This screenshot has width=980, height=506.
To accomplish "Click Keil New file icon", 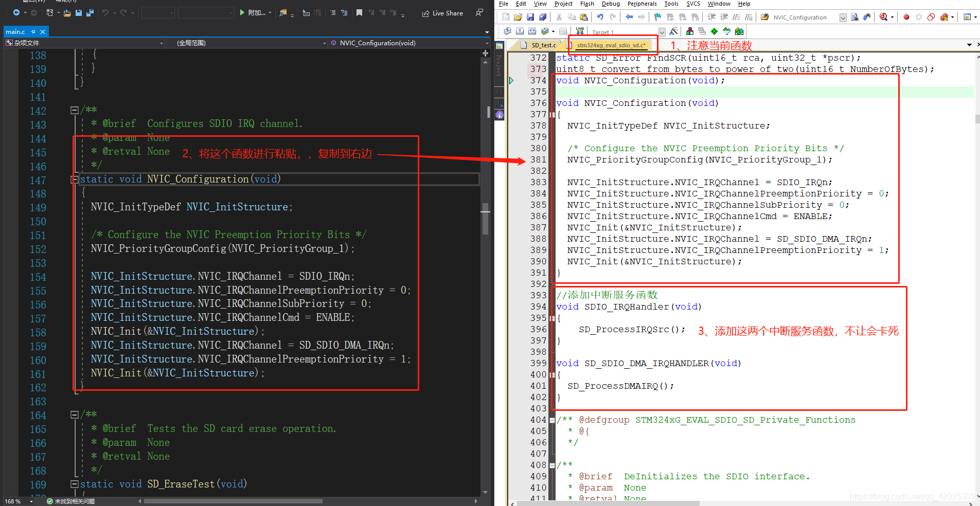I will [506, 17].
